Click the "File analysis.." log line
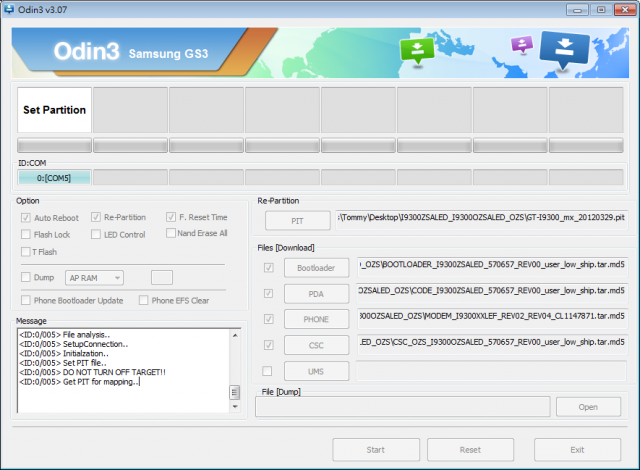 point(64,335)
